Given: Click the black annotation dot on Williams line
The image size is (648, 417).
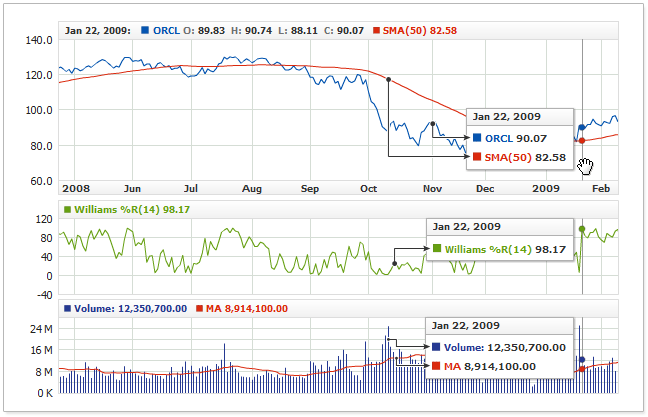Looking at the screenshot, I should (395, 264).
